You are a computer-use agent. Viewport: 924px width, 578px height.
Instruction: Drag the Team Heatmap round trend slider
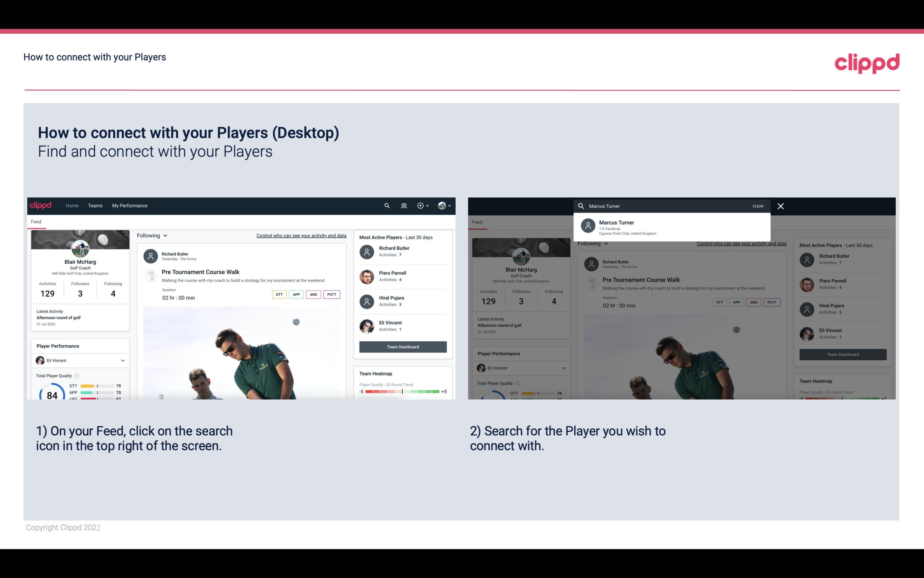click(402, 392)
